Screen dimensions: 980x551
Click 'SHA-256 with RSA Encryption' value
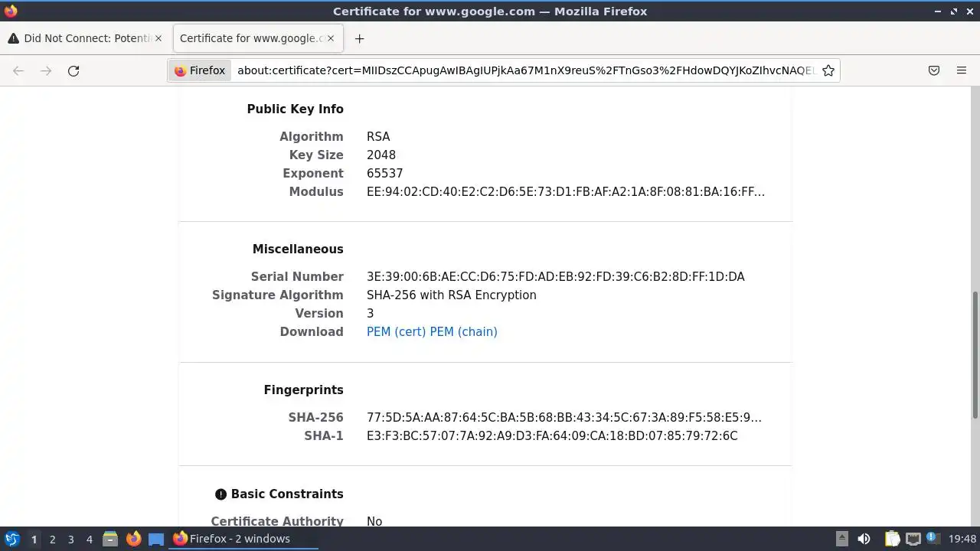452,295
